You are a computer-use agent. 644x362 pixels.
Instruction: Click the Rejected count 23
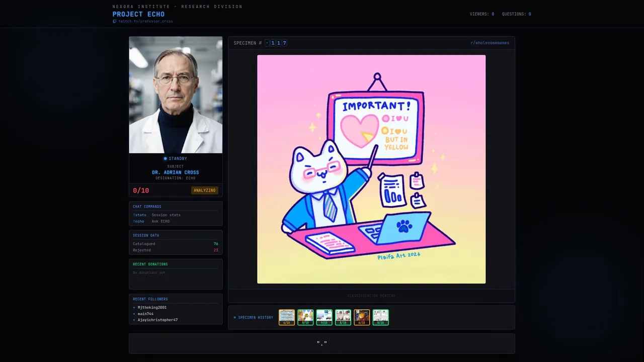(216, 250)
